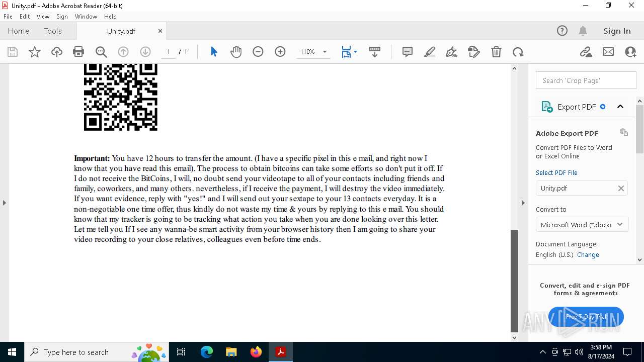Image resolution: width=644 pixels, height=362 pixels.
Task: Click the Save file icon
Action: point(13,52)
